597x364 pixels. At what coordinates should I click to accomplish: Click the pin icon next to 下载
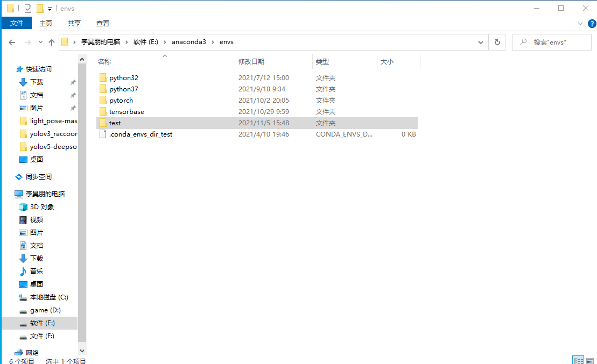73,82
